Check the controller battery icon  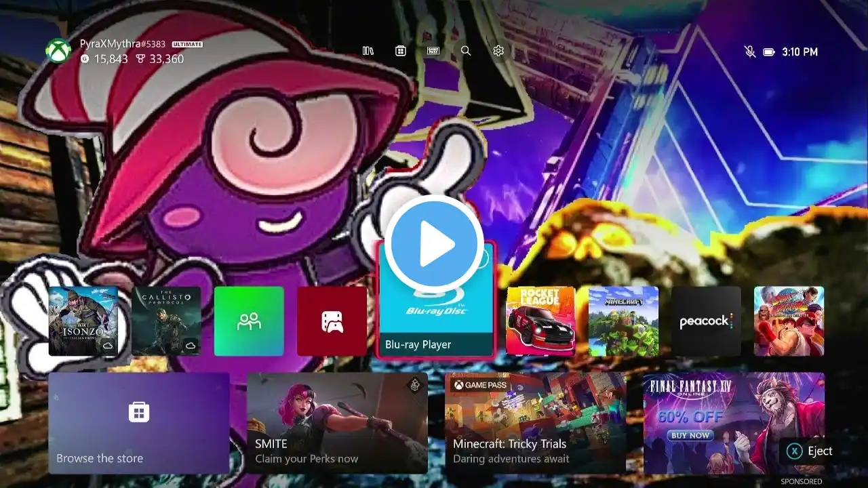point(769,52)
